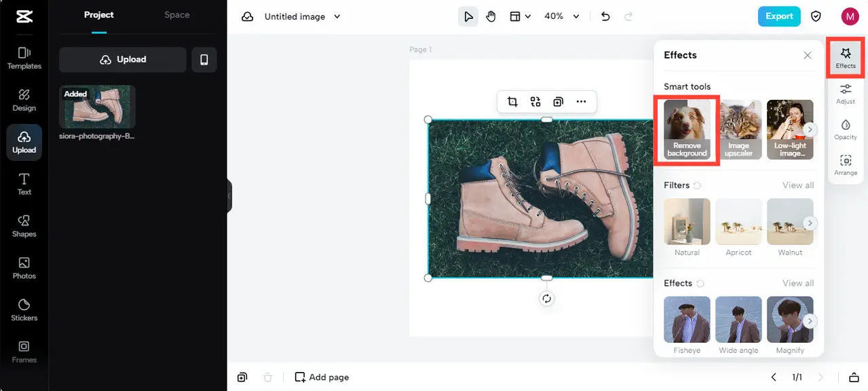The width and height of the screenshot is (868, 391).
Task: Click the replace image icon in floating toolbar
Action: 535,102
